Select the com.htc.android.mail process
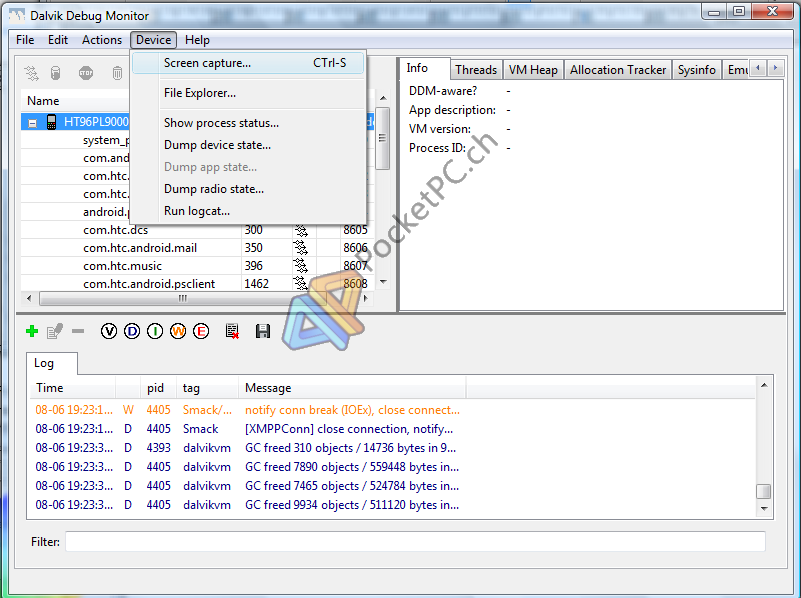 (197, 248)
